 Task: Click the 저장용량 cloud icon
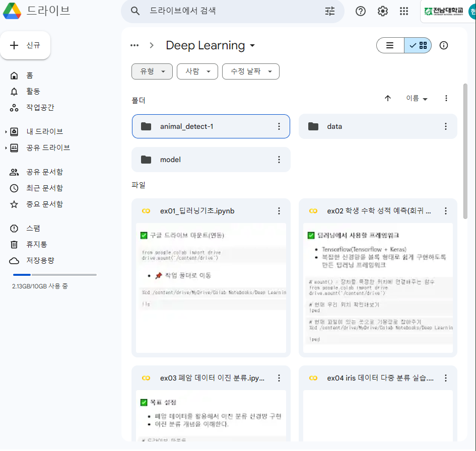14,261
